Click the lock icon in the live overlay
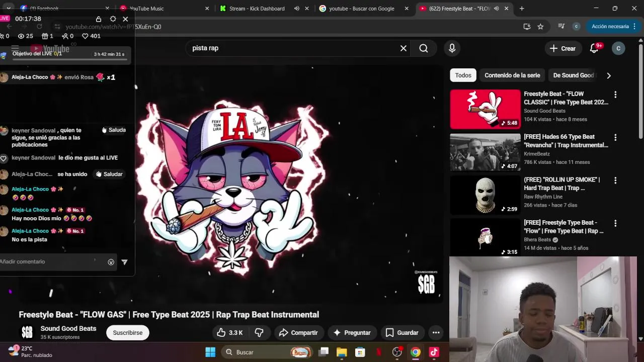 [99, 19]
